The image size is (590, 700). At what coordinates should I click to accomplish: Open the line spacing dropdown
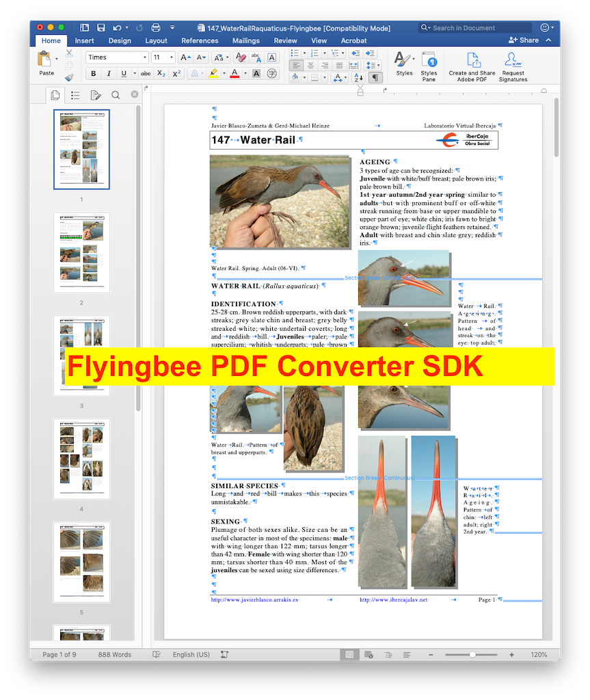[x=373, y=66]
